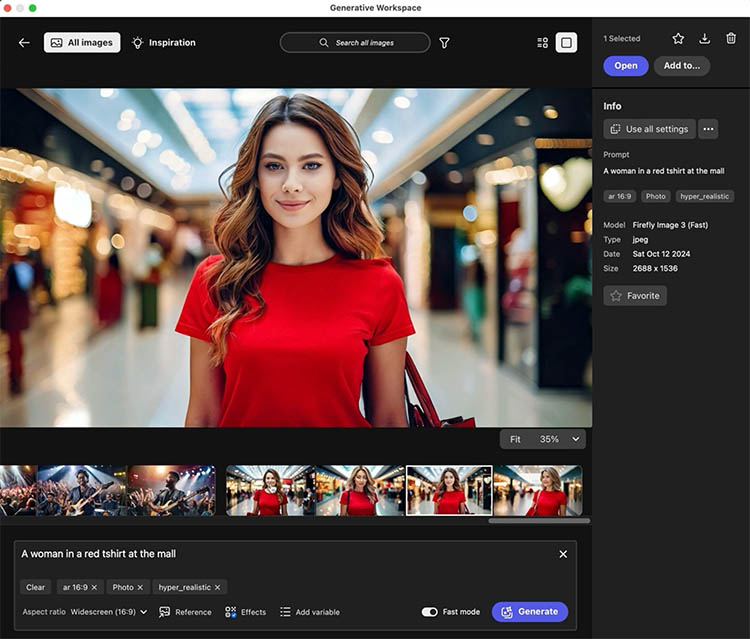
Task: Go back with the left arrow icon
Action: click(24, 43)
